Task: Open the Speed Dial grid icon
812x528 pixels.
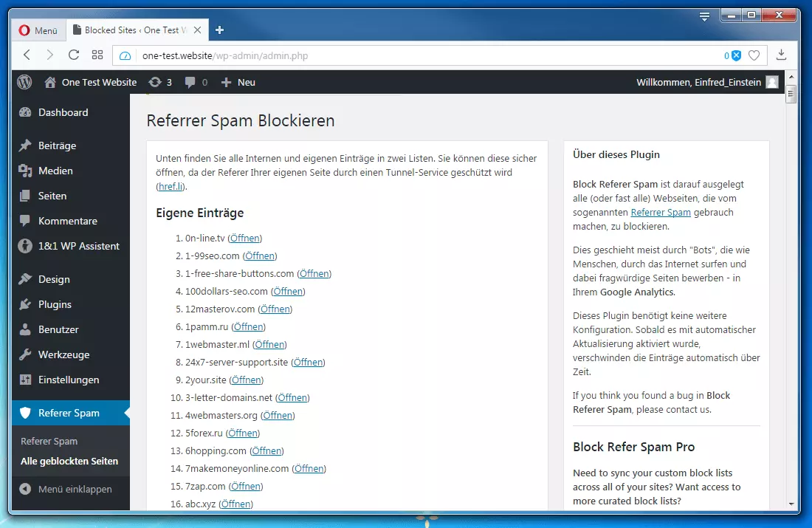Action: [x=97, y=55]
